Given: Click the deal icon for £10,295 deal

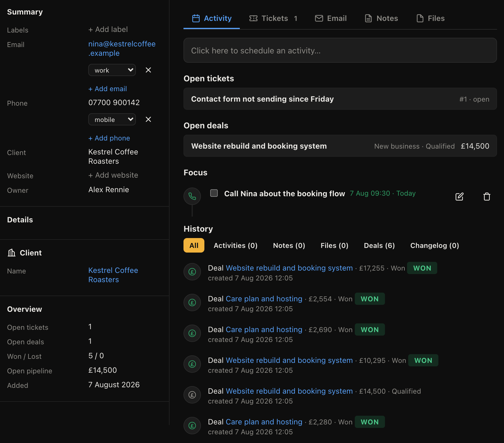Looking at the screenshot, I should (x=192, y=364).
